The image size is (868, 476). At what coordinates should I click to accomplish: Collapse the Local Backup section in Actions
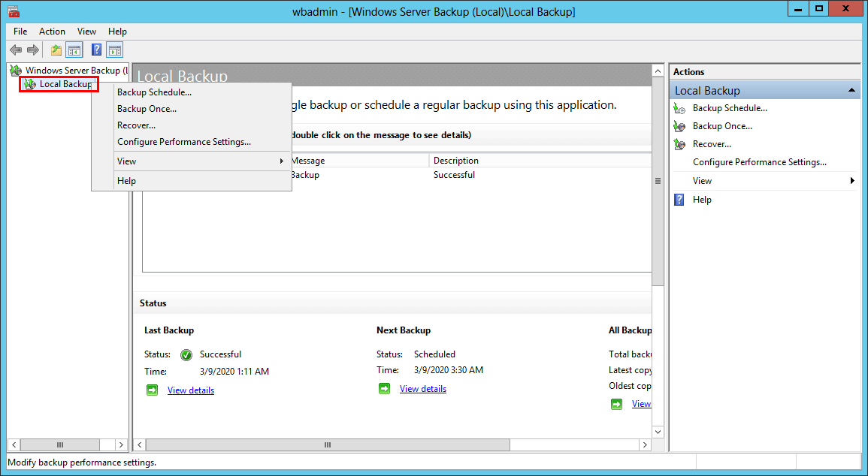[852, 91]
